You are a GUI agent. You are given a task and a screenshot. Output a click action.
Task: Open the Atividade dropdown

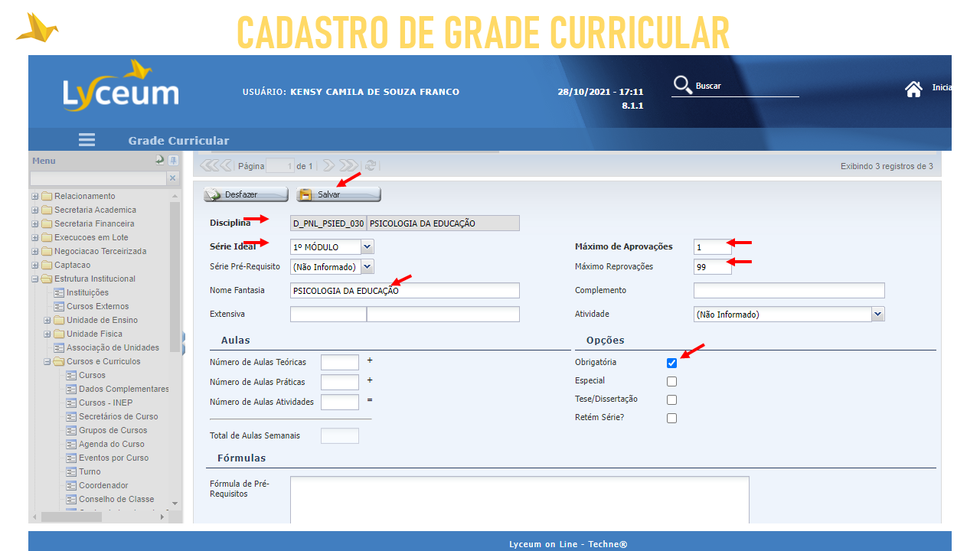click(x=878, y=314)
